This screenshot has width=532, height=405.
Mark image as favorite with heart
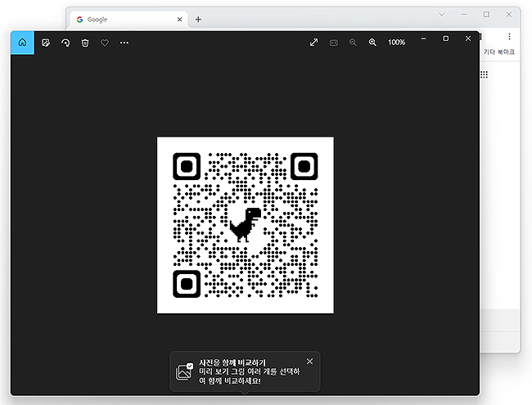(x=105, y=43)
